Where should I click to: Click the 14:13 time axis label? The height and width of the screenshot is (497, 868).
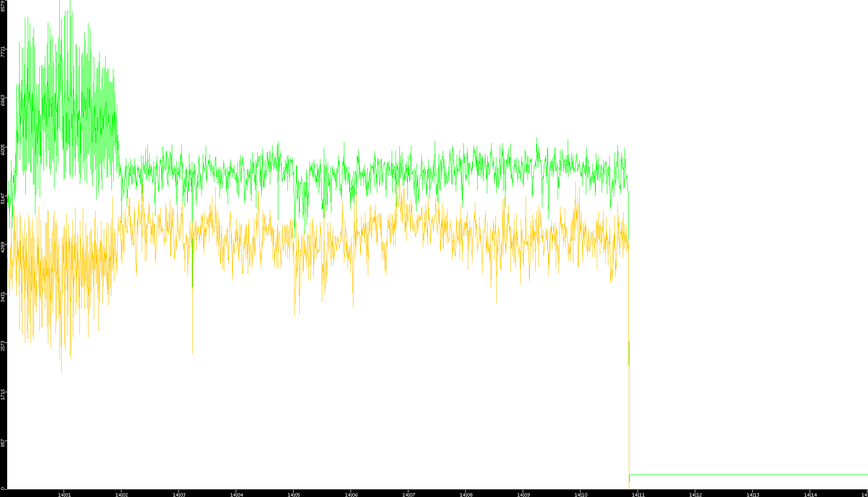pos(753,494)
